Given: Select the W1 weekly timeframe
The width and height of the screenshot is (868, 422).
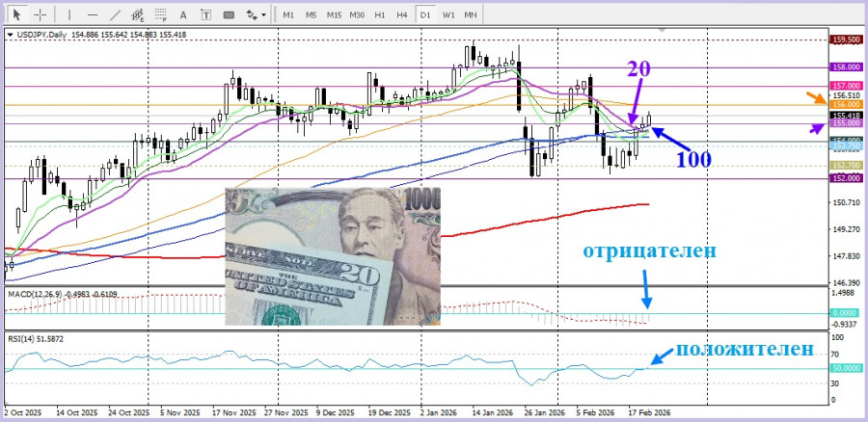Looking at the screenshot, I should 448,14.
